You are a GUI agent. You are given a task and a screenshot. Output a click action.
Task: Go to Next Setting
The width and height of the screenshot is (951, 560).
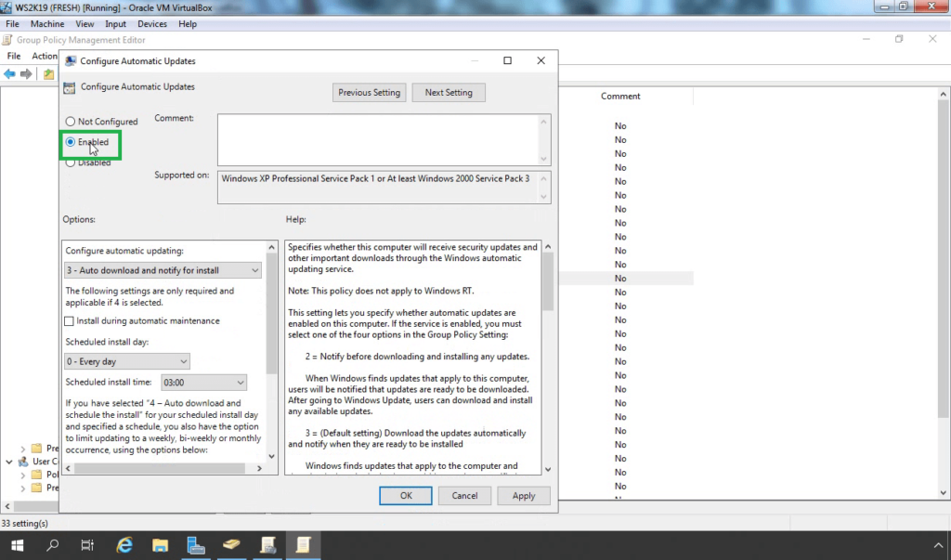point(449,92)
